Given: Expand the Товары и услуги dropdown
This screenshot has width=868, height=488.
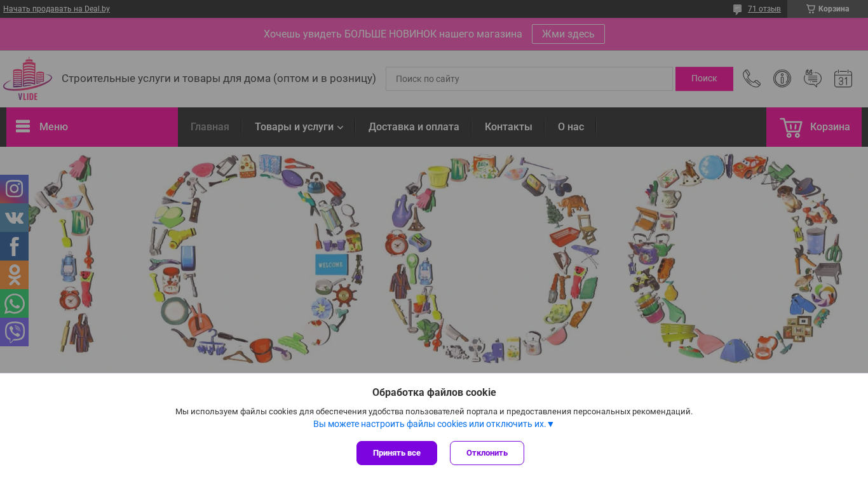Looking at the screenshot, I should click(299, 126).
